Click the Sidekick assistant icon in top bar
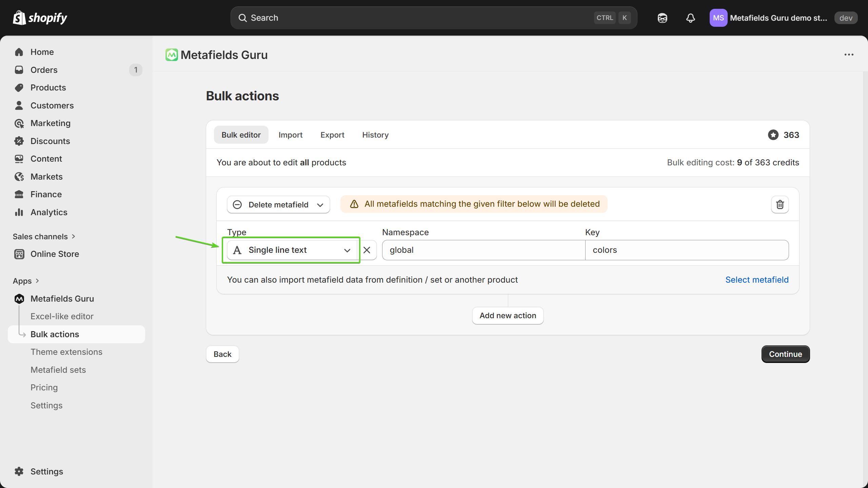The width and height of the screenshot is (868, 488). tap(662, 18)
